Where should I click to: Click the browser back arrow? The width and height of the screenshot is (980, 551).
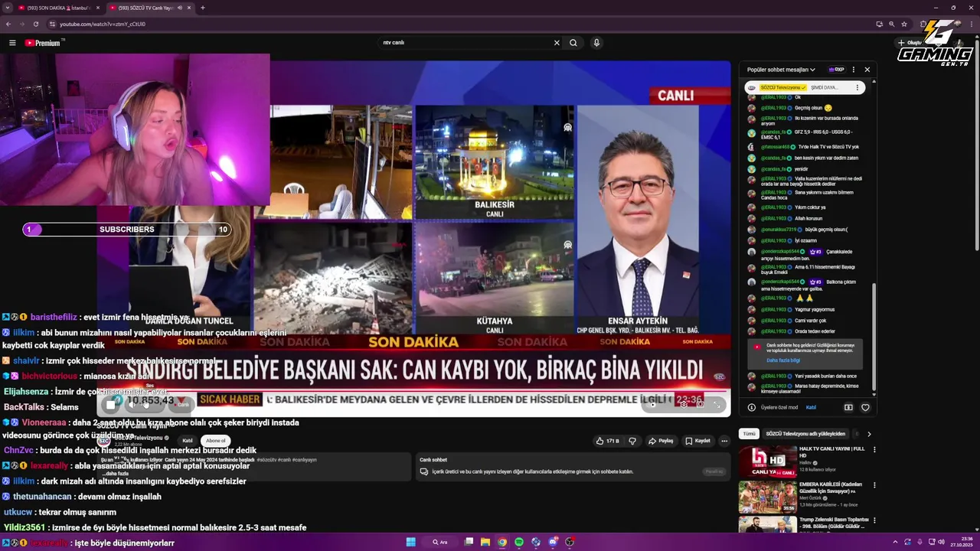tap(8, 24)
